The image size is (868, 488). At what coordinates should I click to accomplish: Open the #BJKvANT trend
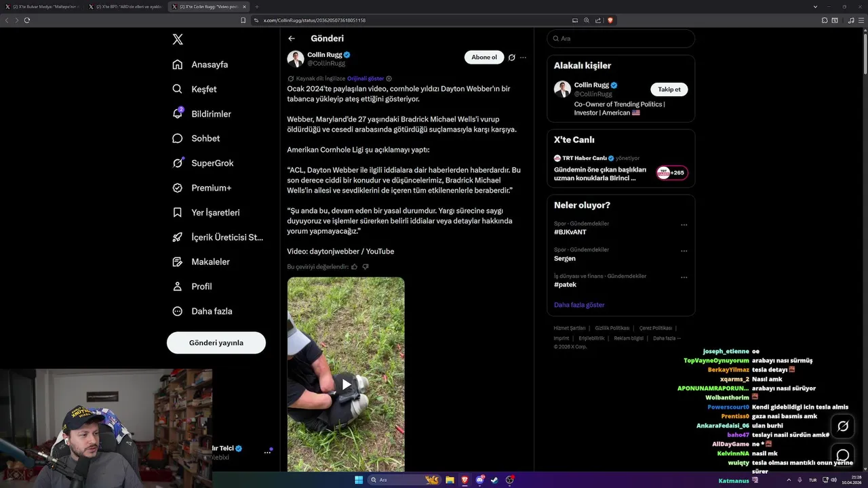tap(570, 232)
